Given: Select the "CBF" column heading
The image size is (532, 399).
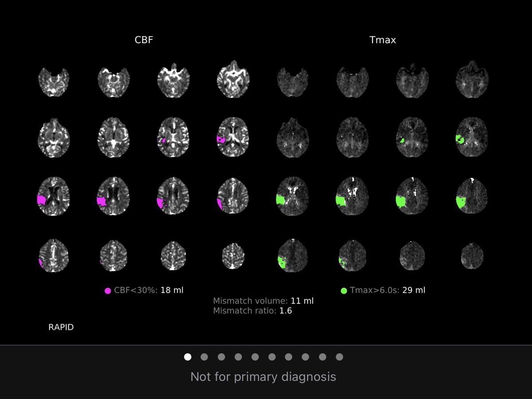Looking at the screenshot, I should [144, 40].
